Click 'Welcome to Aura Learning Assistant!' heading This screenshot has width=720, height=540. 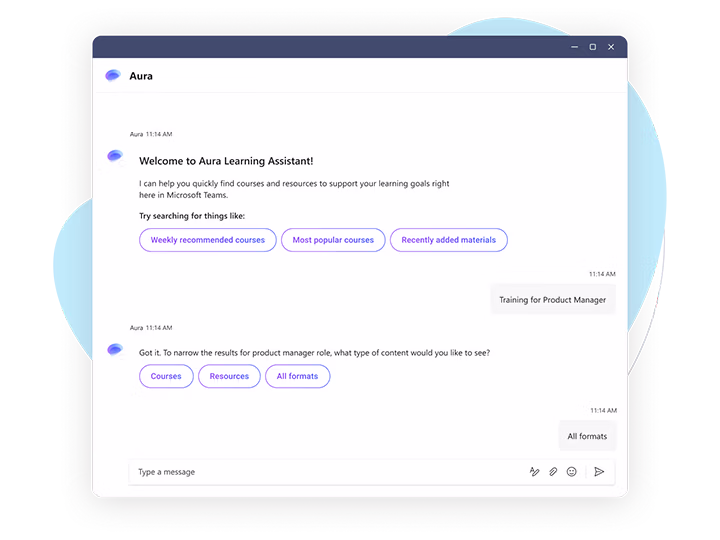pyautogui.click(x=226, y=161)
